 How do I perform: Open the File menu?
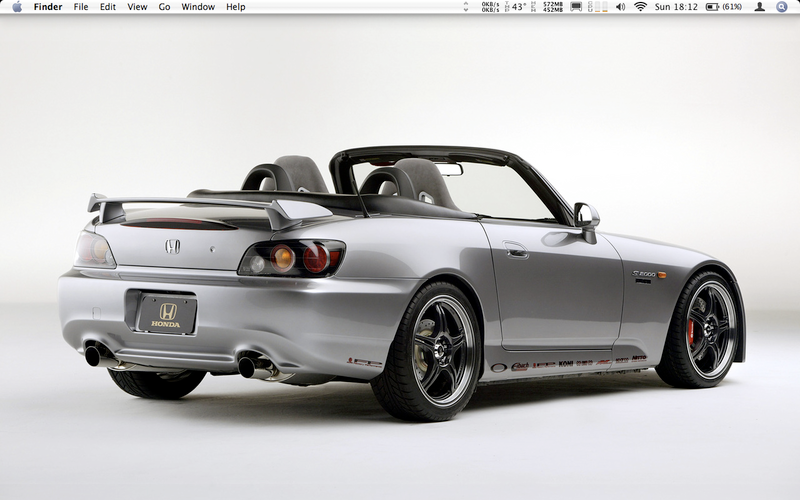[x=81, y=7]
